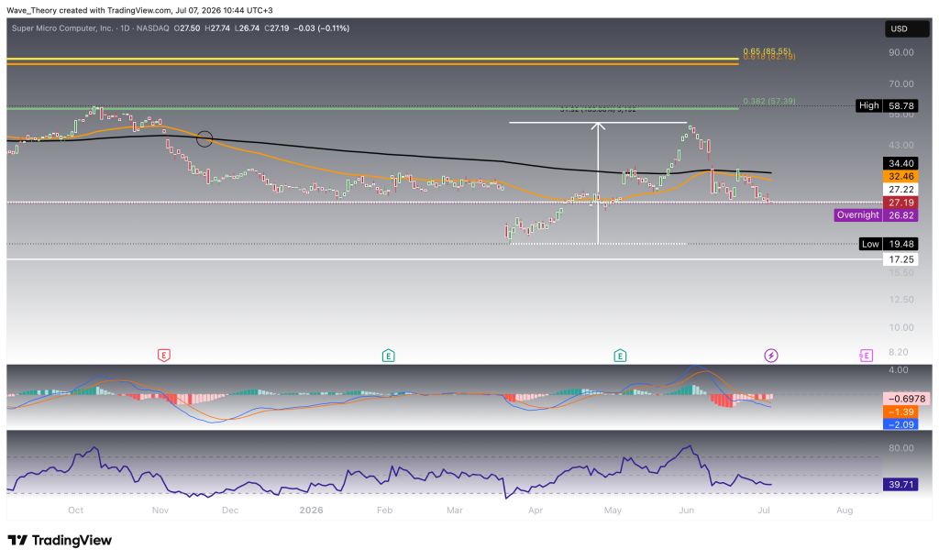The height and width of the screenshot is (560, 939).
Task: Click the red earnings E marker near November
Action: click(163, 356)
